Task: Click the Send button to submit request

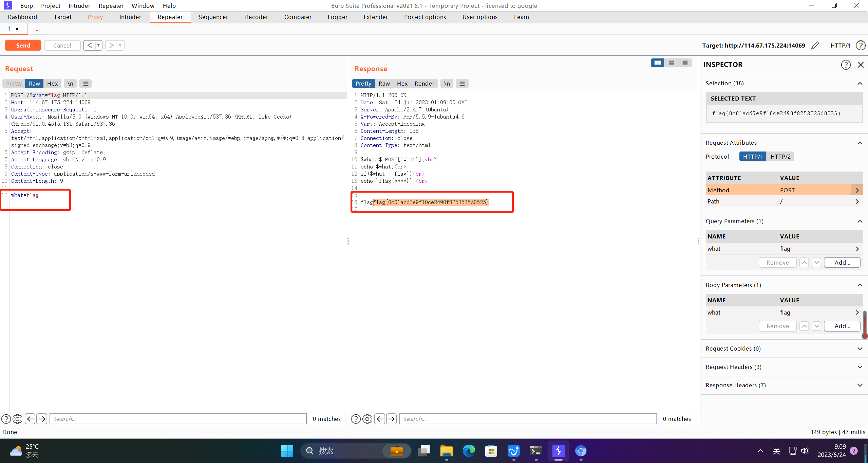Action: point(23,46)
